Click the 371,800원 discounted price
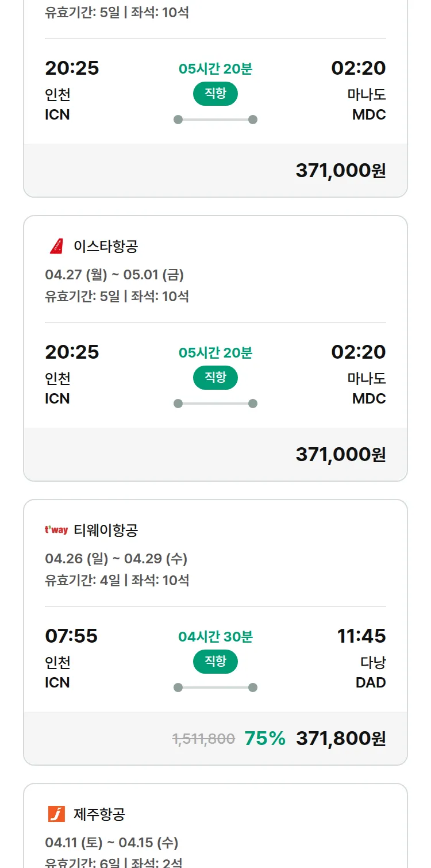Viewport: 431px width, 868px height. coord(341,739)
